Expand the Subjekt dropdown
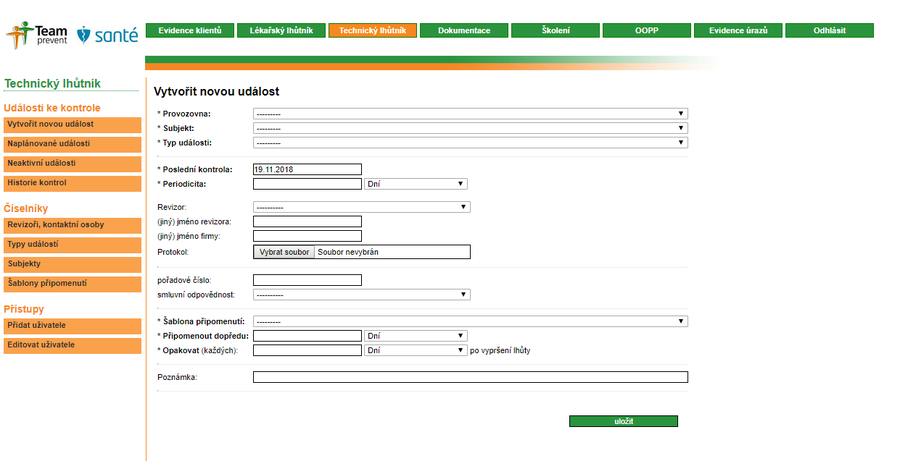Screen dimensions: 900x461 470,128
